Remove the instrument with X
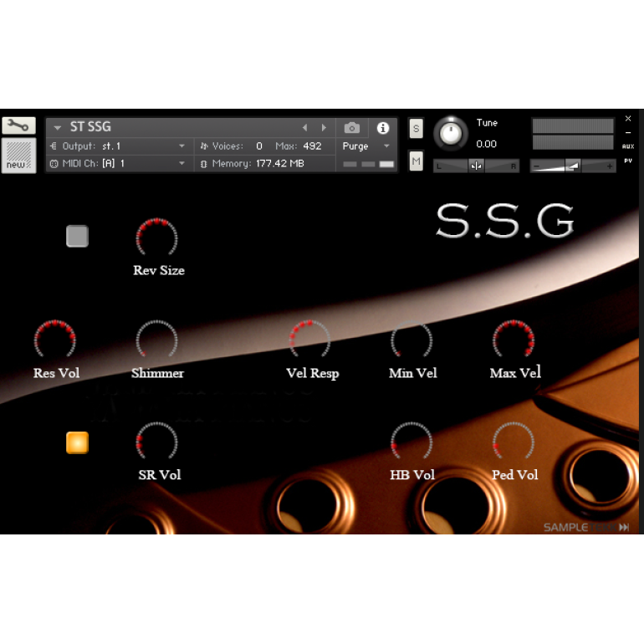Viewport: 644px width, 644px height. [628, 118]
